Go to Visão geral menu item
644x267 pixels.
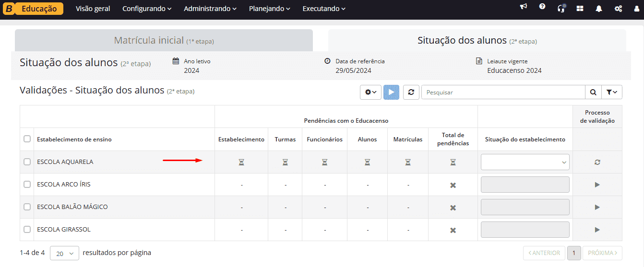point(93,9)
